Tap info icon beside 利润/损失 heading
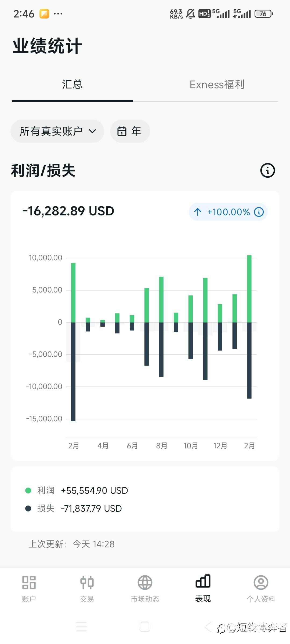The image size is (290, 644). tap(267, 170)
